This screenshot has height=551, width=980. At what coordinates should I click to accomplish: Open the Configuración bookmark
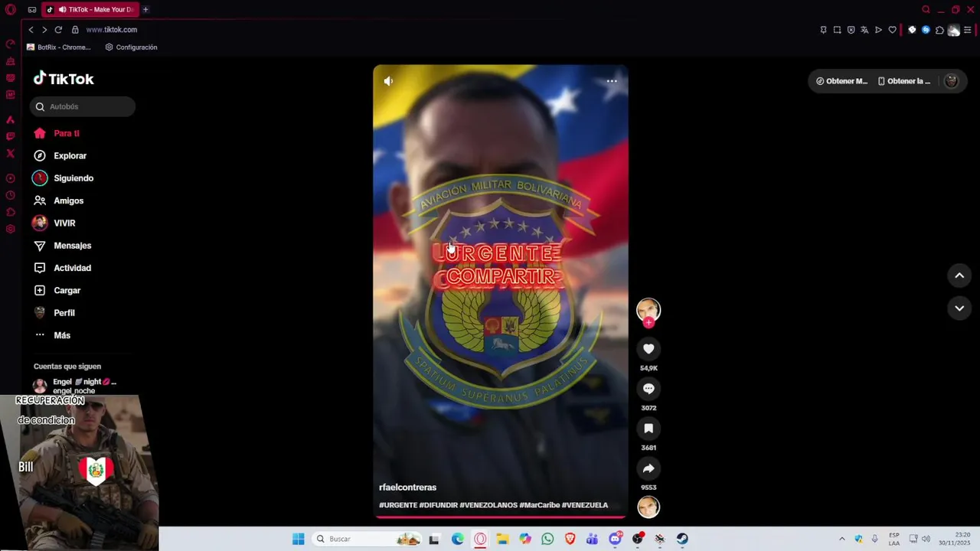131,47
